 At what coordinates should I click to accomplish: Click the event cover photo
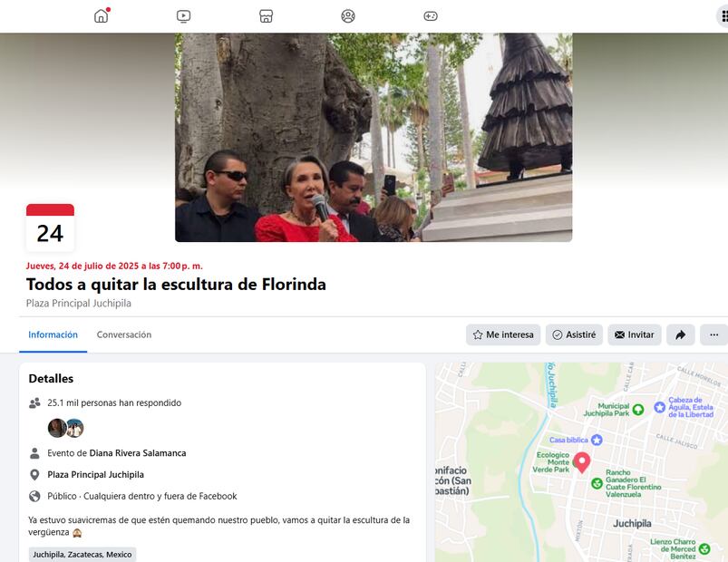click(x=373, y=137)
